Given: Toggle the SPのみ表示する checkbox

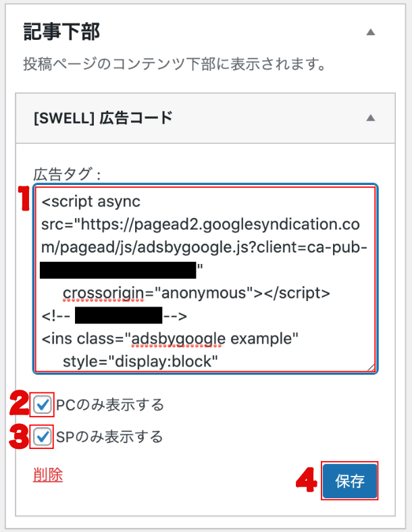Looking at the screenshot, I should coord(43,437).
